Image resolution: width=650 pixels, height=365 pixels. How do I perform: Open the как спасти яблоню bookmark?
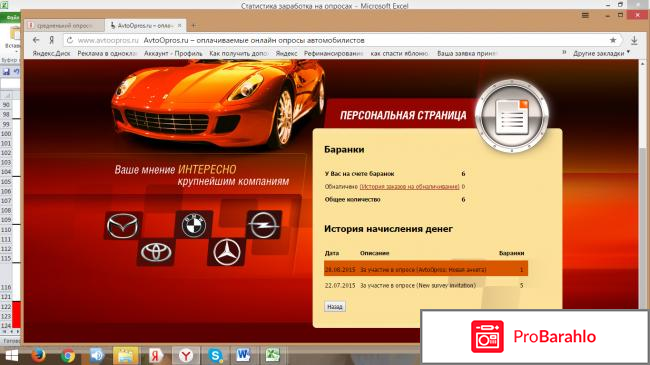(x=399, y=53)
